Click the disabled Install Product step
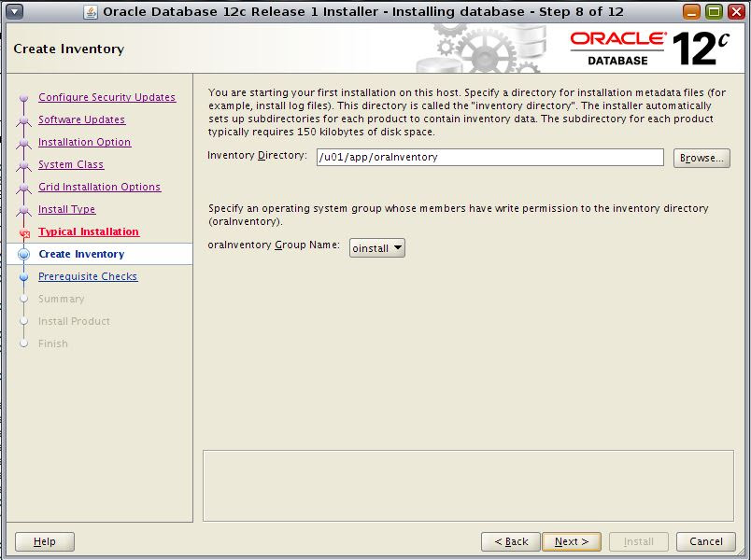This screenshot has height=560, width=751. (74, 321)
